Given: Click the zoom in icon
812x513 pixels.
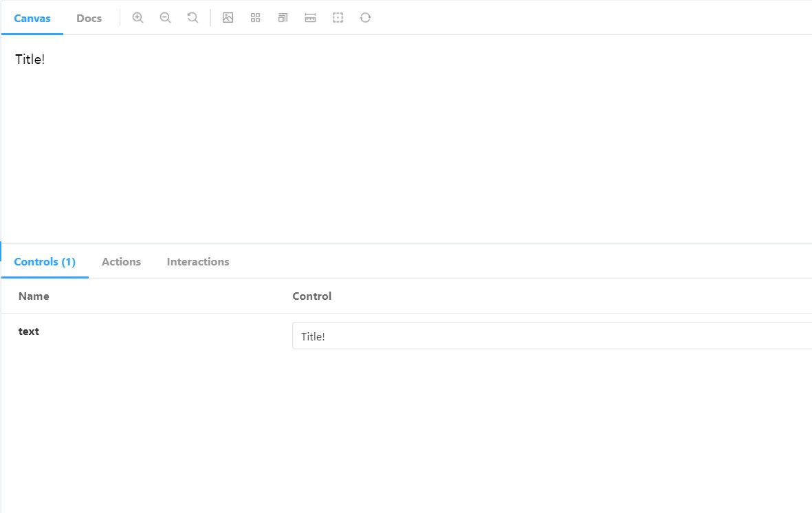Looking at the screenshot, I should [x=138, y=18].
